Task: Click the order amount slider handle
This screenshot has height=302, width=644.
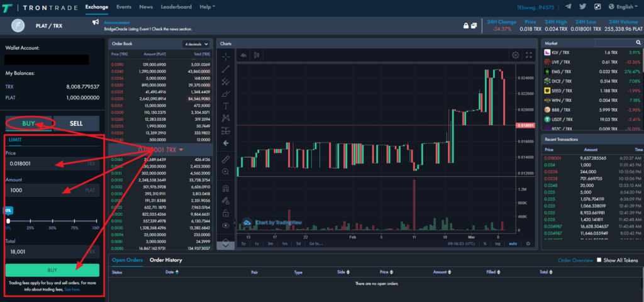Action: [x=8, y=221]
